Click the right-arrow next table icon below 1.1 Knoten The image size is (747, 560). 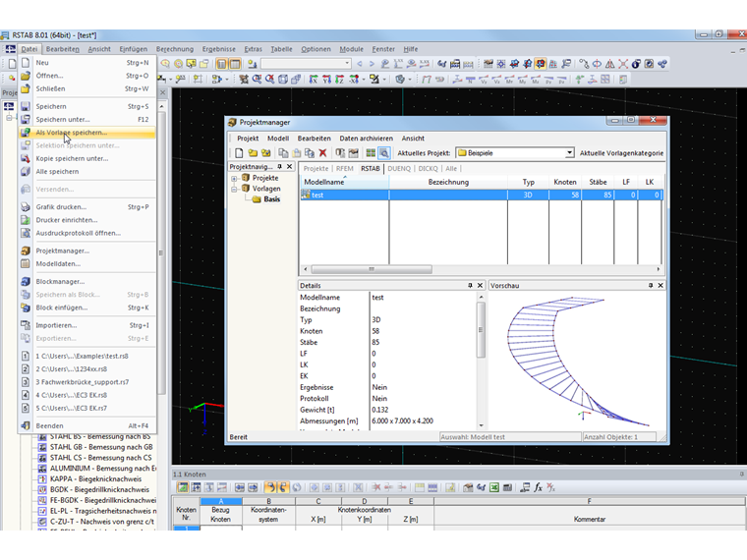(x=253, y=487)
